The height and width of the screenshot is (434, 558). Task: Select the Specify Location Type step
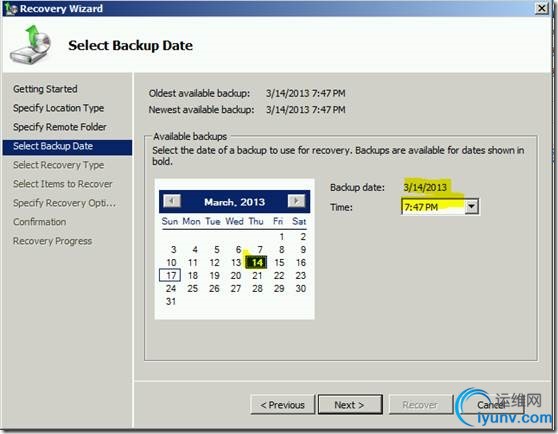click(58, 108)
